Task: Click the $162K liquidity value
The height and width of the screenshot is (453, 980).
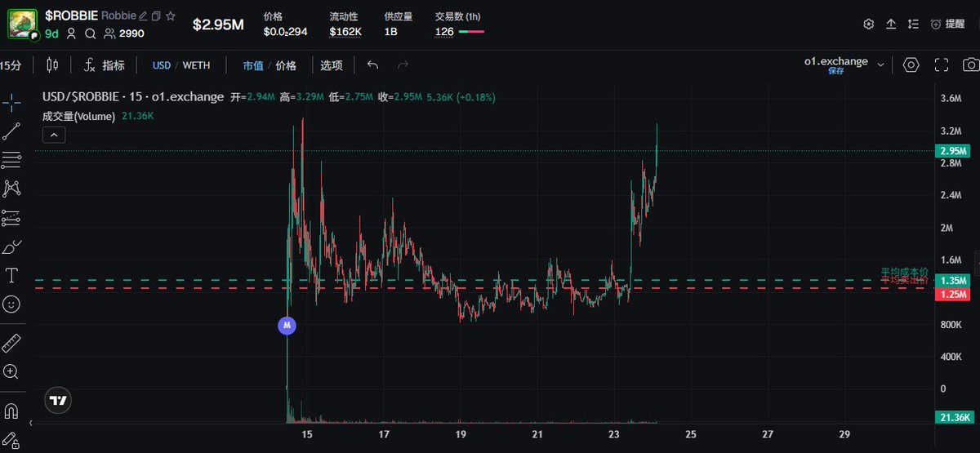Action: point(346,31)
